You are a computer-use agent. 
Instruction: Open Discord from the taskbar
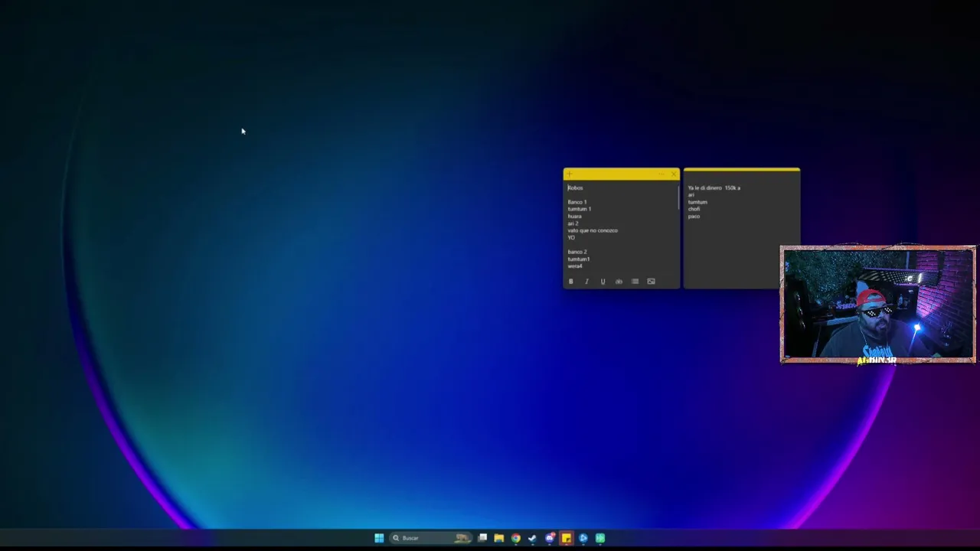click(550, 538)
